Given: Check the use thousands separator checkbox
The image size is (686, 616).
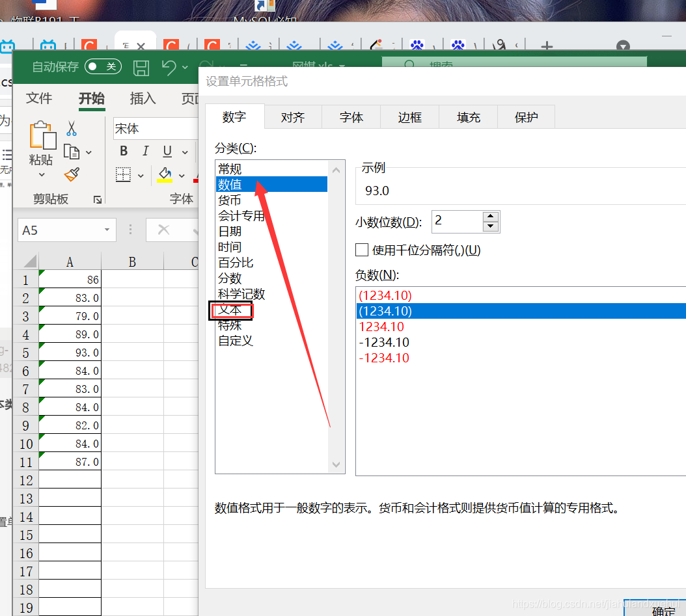Looking at the screenshot, I should 362,250.
